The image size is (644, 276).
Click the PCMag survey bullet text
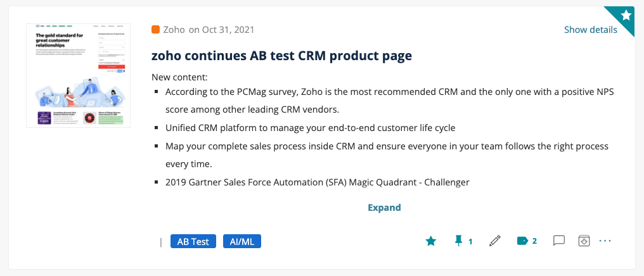click(x=389, y=101)
